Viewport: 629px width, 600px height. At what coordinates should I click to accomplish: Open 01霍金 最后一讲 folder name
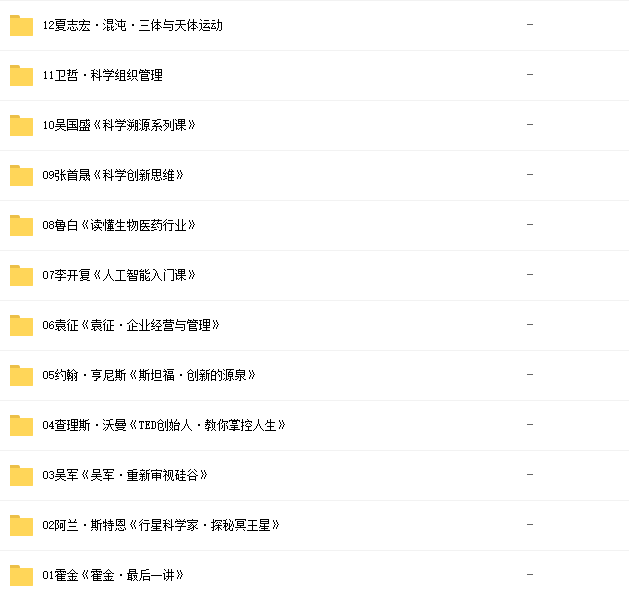tap(113, 575)
